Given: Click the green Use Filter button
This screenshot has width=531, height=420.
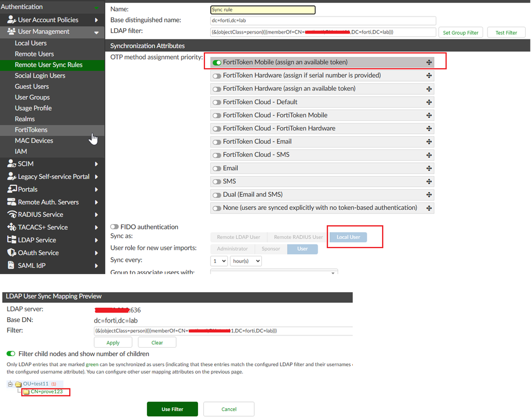Looking at the screenshot, I should pyautogui.click(x=172, y=409).
